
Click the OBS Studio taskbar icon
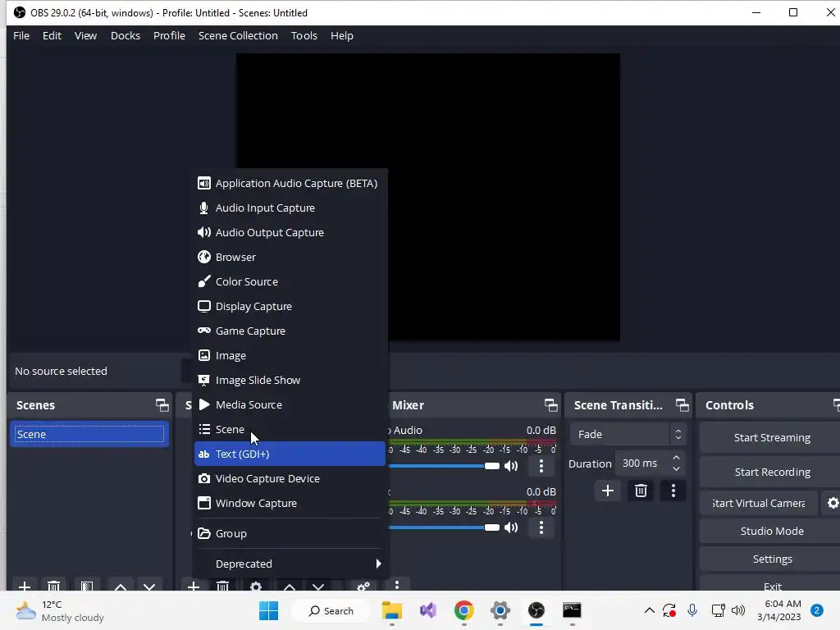[536, 610]
